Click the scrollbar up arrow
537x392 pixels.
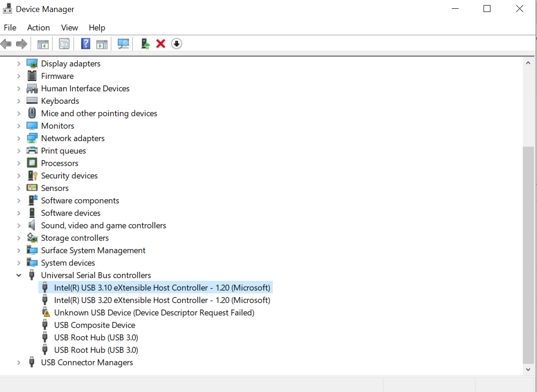tap(528, 63)
